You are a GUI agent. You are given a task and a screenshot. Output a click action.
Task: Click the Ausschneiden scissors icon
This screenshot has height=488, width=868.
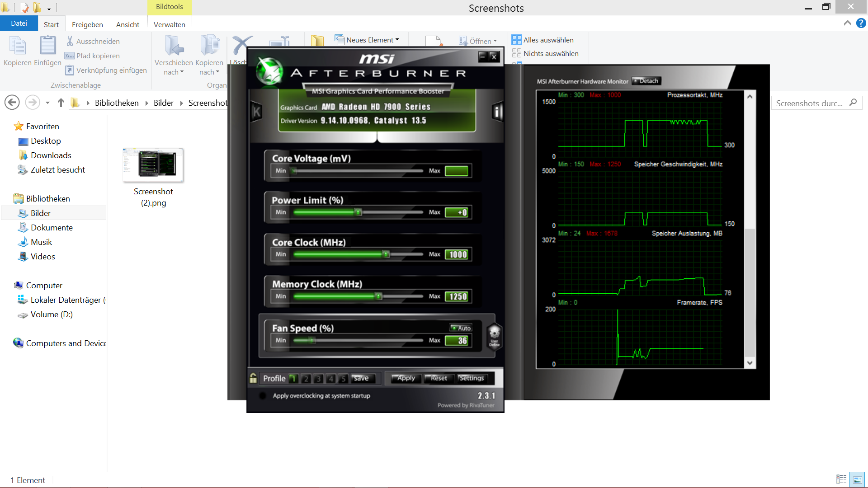(70, 41)
